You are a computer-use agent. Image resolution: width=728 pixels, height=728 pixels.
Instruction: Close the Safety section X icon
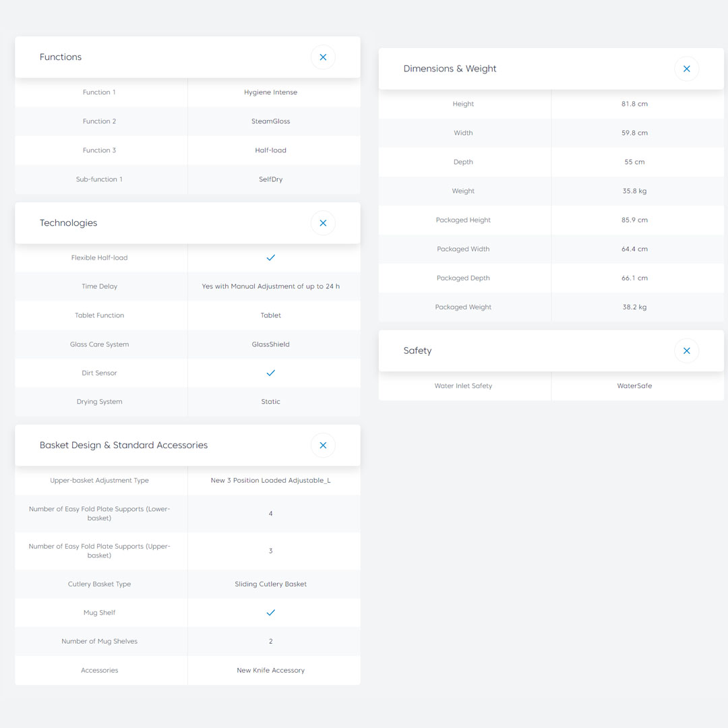pyautogui.click(x=686, y=351)
